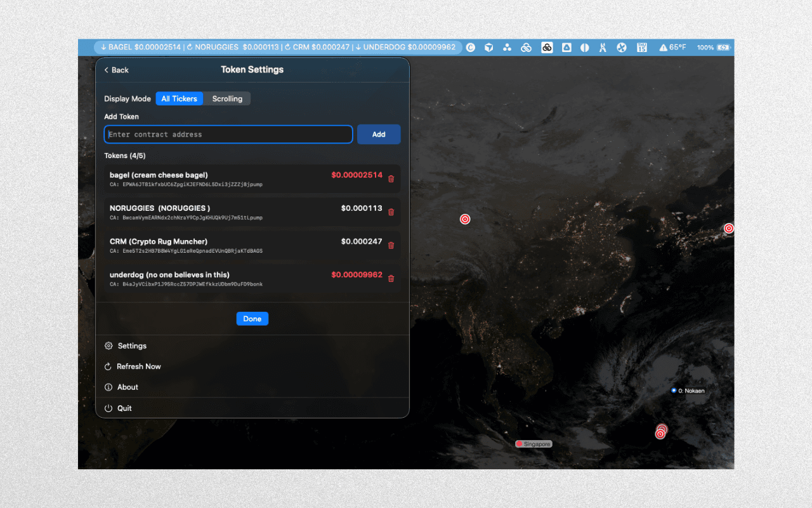Click the pinwheel fan icon in menu bar
Viewport: 812px width, 508px height.
pyautogui.click(x=621, y=47)
